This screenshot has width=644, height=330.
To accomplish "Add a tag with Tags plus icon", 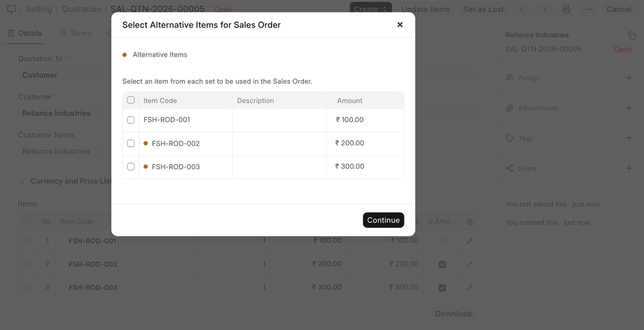I will pyautogui.click(x=629, y=139).
